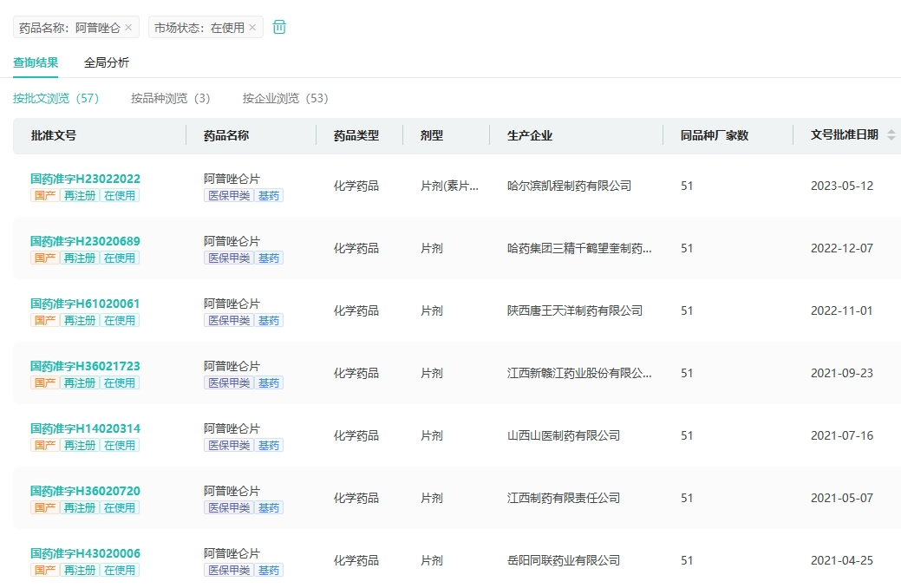901x588 pixels.
Task: Open approval number 国药准字H43020006
Action: [85, 553]
